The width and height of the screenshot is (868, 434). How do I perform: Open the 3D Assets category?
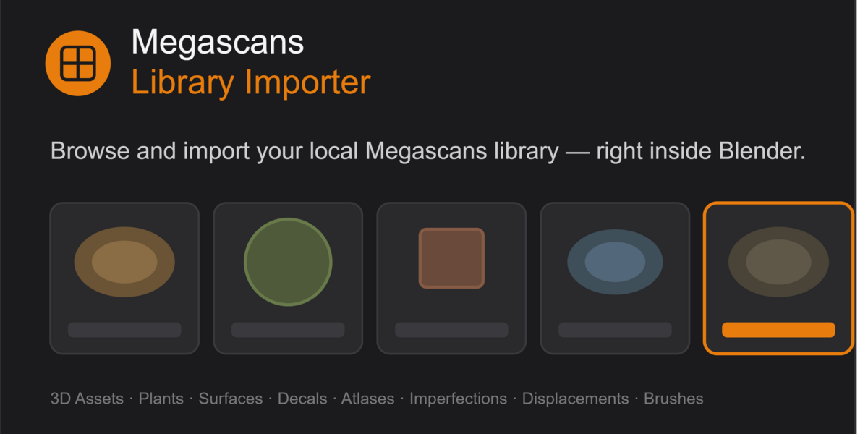tap(87, 399)
